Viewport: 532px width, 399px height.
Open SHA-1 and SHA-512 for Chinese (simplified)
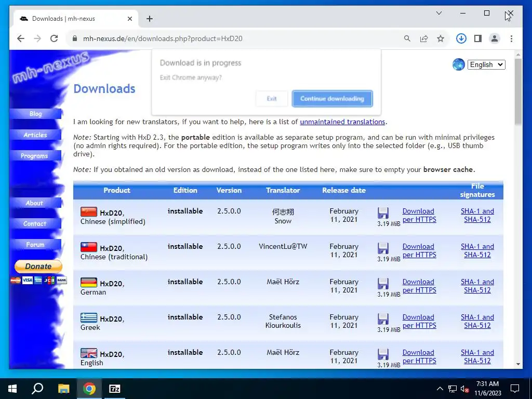477,216
